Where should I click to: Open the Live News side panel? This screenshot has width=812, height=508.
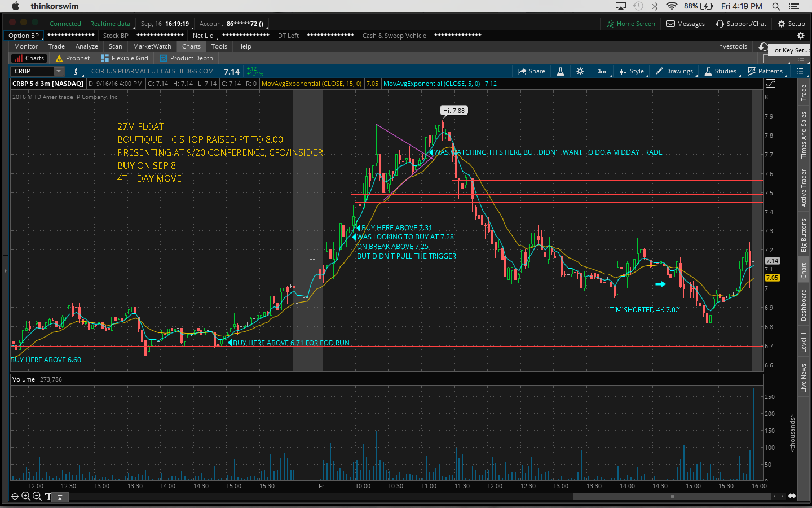point(804,378)
